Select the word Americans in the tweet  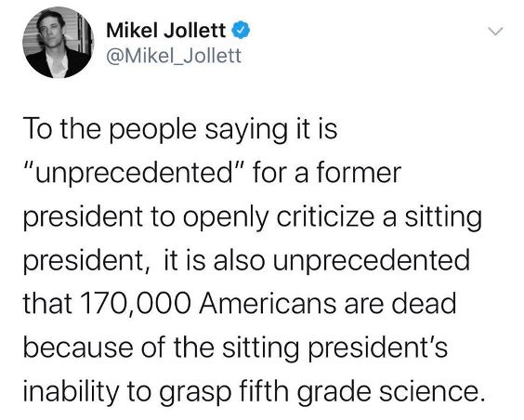click(x=268, y=304)
